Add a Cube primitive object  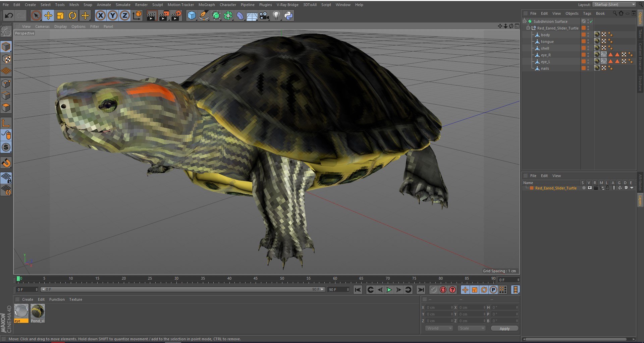coord(192,15)
